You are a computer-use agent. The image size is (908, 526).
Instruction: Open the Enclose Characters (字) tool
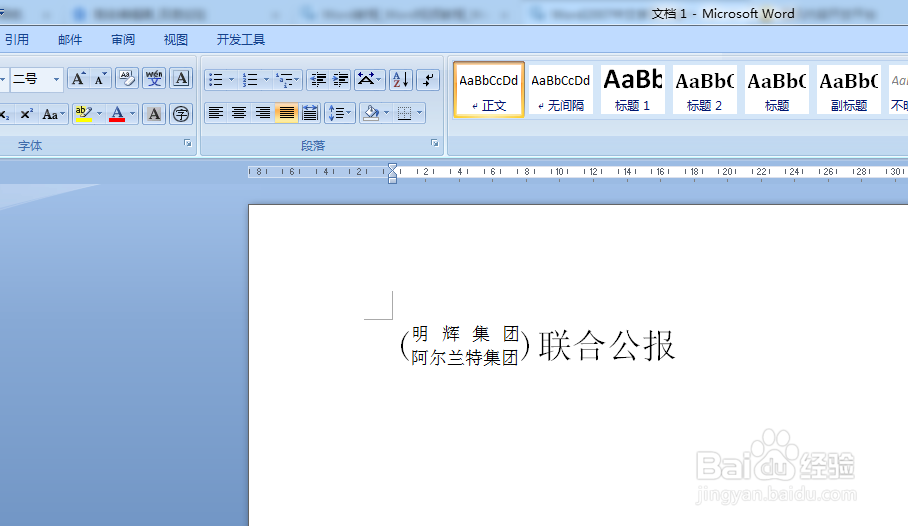[181, 114]
